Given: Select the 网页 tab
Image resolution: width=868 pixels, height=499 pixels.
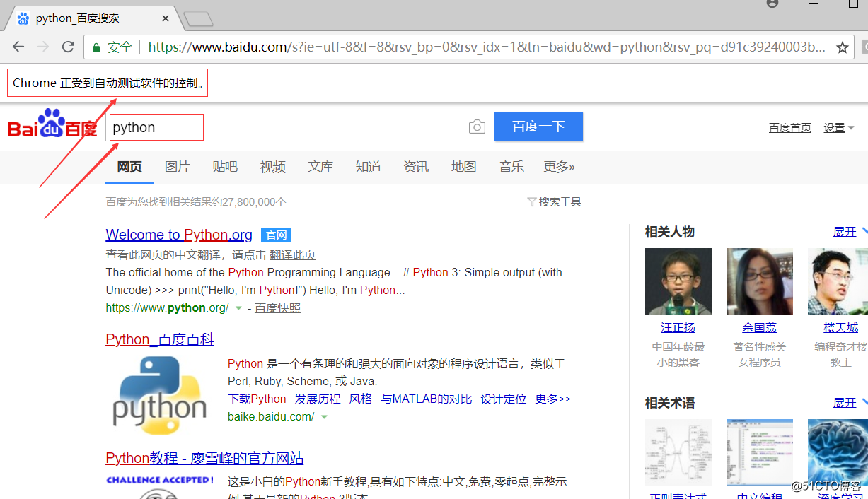Looking at the screenshot, I should click(x=129, y=167).
